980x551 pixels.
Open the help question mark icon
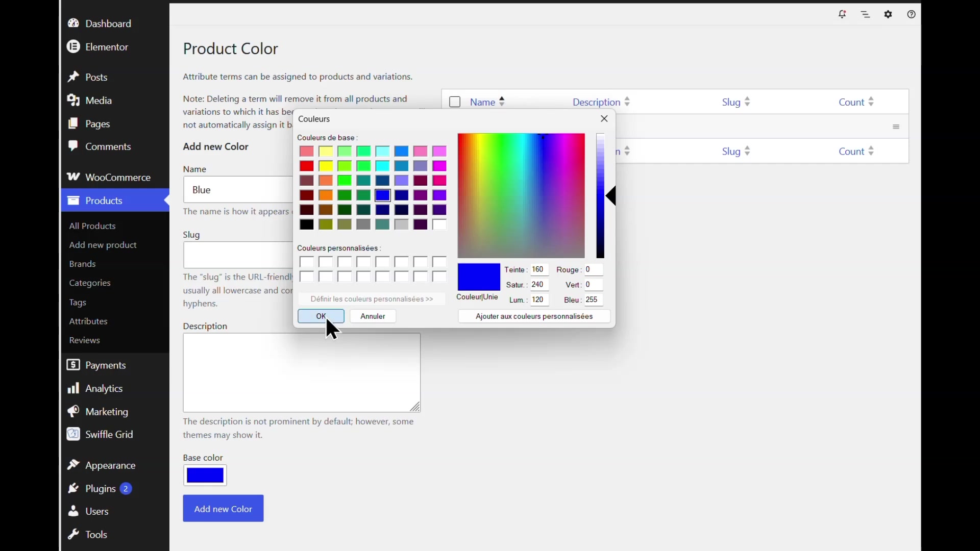[912, 15]
